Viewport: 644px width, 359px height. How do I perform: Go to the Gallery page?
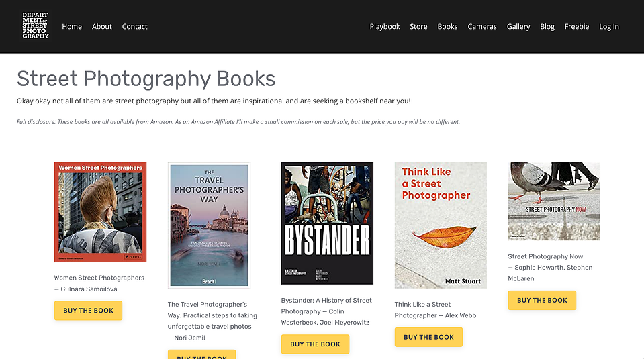pos(518,27)
